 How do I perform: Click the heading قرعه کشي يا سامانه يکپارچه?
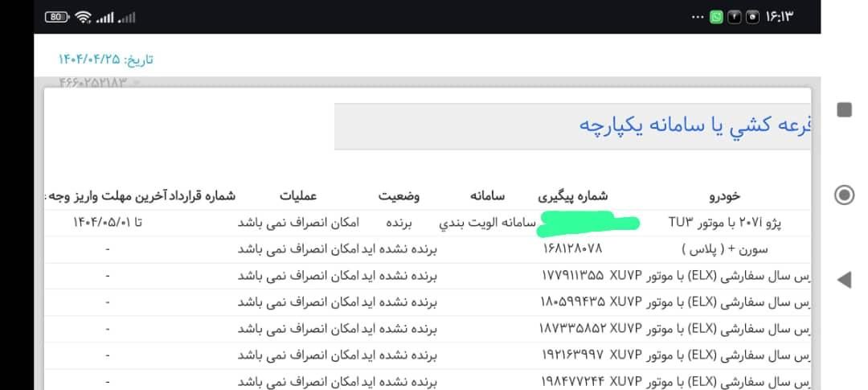(694, 125)
